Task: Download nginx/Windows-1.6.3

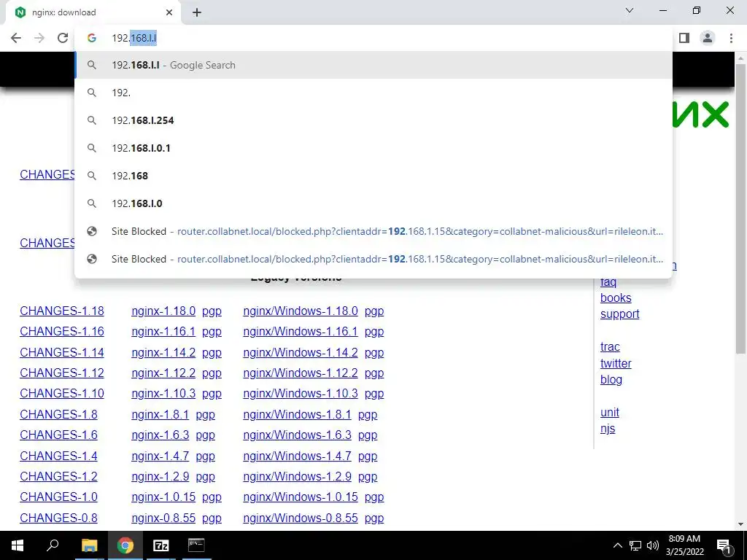Action: (298, 435)
